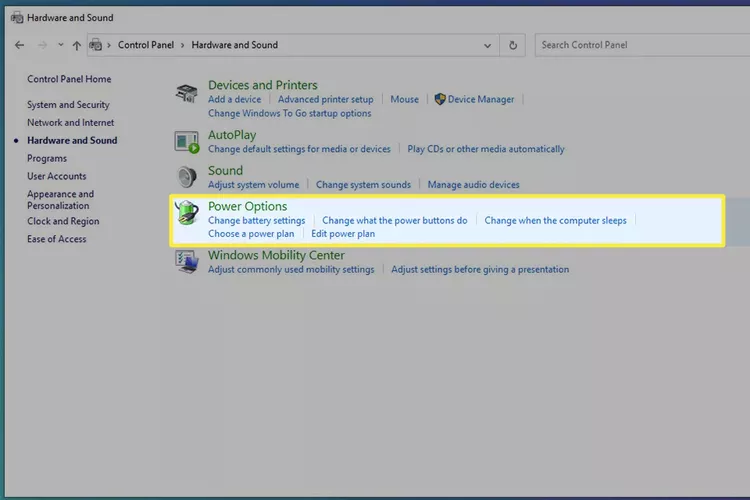This screenshot has height=500, width=750.
Task: Open Appearance and Personalization
Action: pyautogui.click(x=60, y=200)
